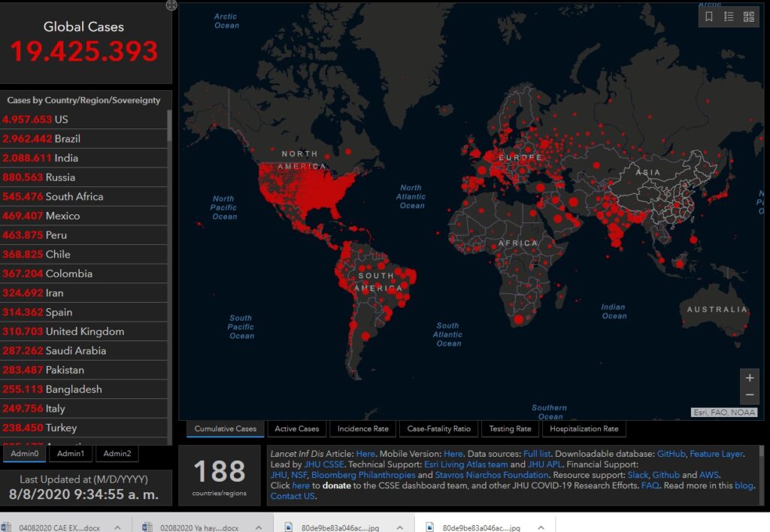Open the map bookmarks icon
770x532 pixels.
[709, 17]
